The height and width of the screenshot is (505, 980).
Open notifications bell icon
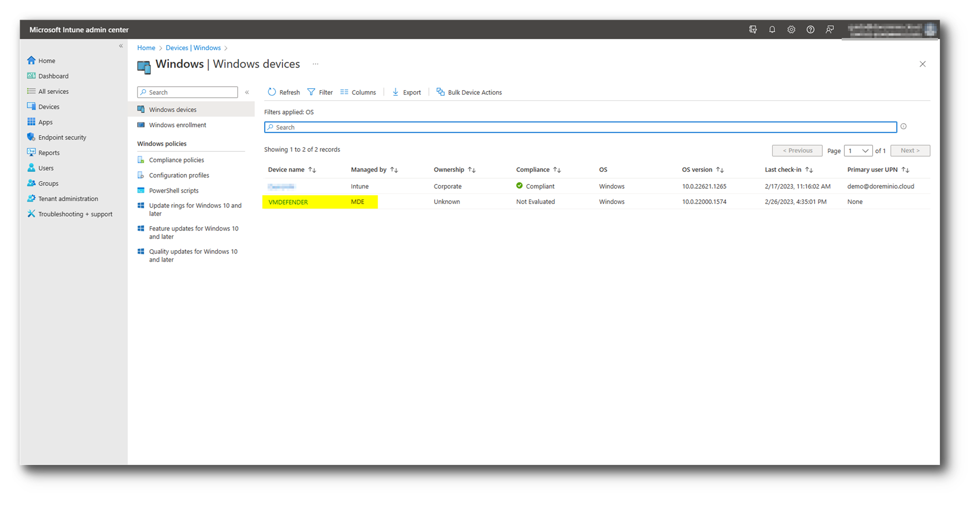(x=772, y=30)
